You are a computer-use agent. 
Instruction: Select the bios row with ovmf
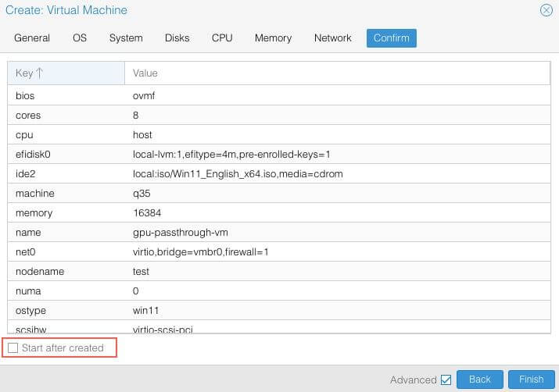point(278,96)
